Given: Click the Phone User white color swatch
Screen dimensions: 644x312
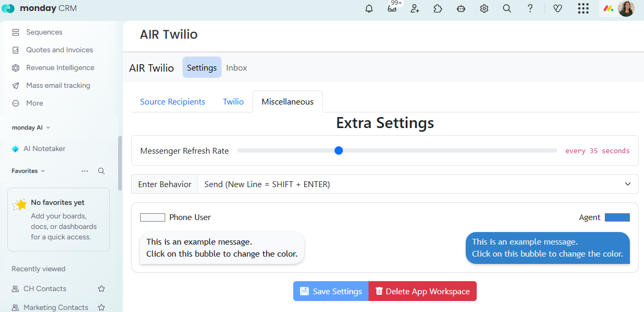Looking at the screenshot, I should 153,217.
